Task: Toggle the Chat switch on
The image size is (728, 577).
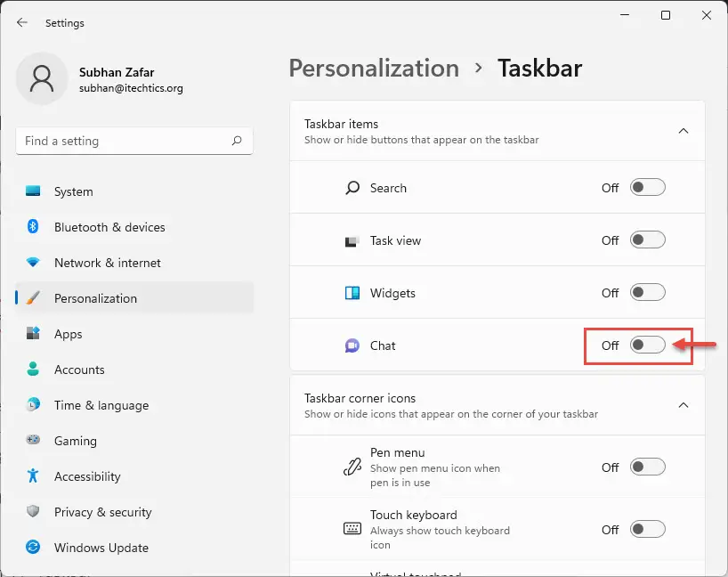Action: [x=648, y=345]
